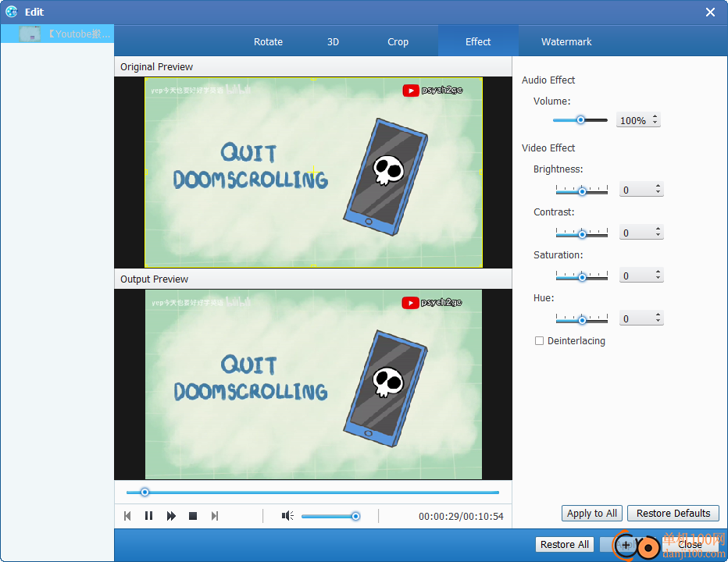The image size is (728, 562).
Task: Click the Brightness slider handle
Action: 582,191
